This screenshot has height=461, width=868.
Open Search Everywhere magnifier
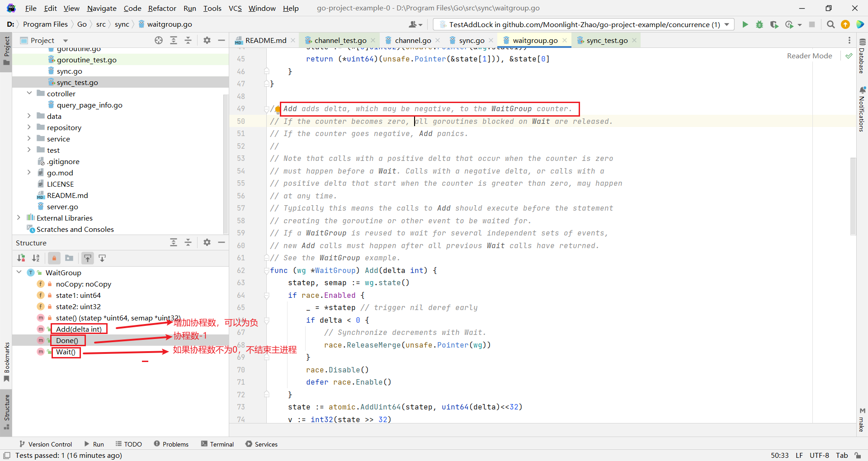830,24
